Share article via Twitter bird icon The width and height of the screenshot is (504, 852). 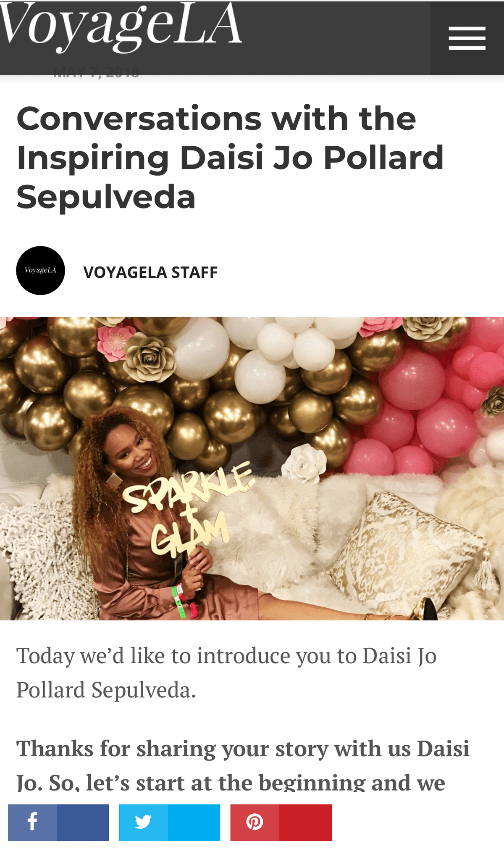[143, 822]
